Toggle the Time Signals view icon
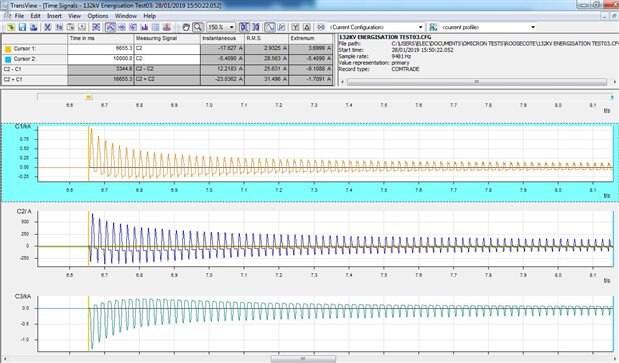Image resolution: width=619 pixels, height=363 pixels. [x=111, y=27]
